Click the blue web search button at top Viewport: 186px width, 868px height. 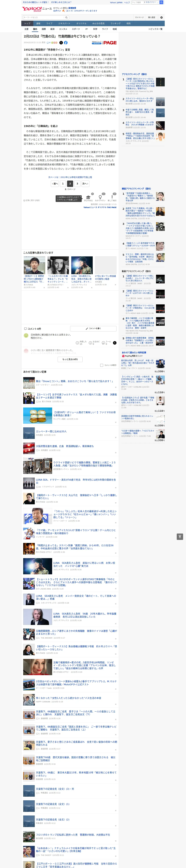point(161,2)
